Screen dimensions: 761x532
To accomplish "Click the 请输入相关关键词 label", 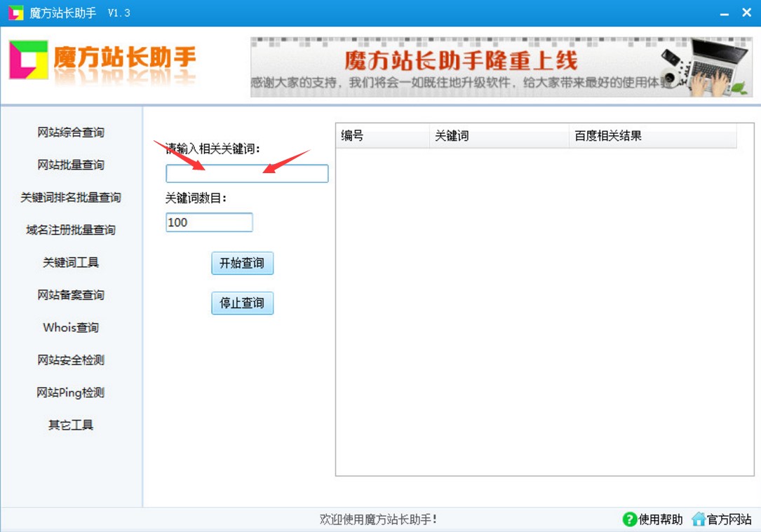I will tap(213, 149).
